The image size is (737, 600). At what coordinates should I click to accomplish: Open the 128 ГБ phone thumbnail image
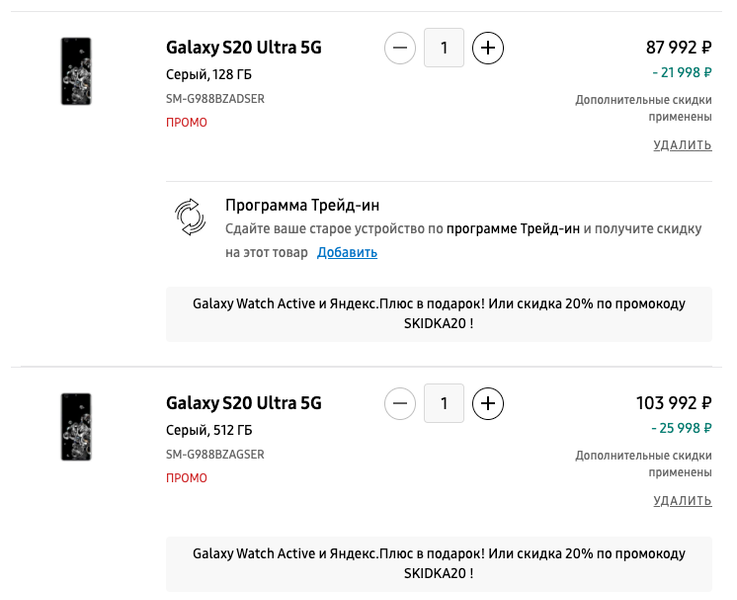pos(76,71)
